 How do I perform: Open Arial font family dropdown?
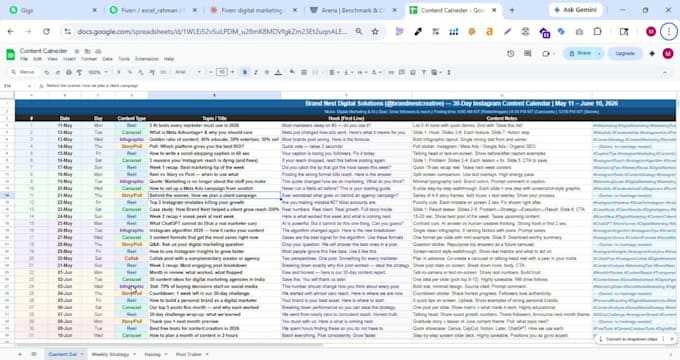(x=188, y=72)
